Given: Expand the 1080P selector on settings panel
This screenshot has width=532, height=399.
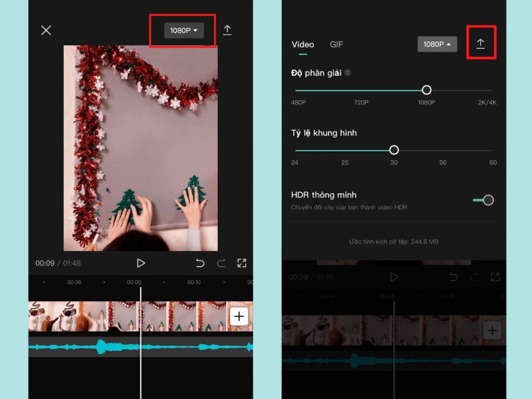Looking at the screenshot, I should pyautogui.click(x=437, y=44).
